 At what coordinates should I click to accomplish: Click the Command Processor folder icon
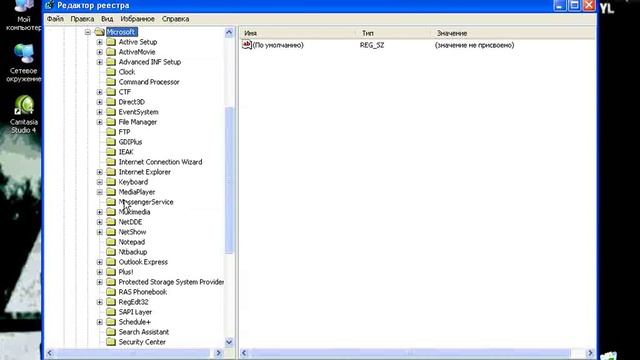click(x=111, y=82)
